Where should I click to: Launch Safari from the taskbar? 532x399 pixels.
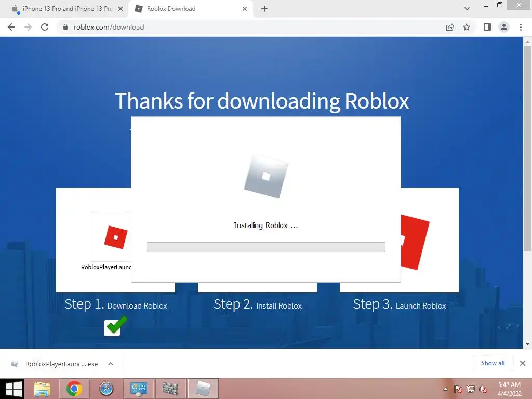[x=106, y=389]
